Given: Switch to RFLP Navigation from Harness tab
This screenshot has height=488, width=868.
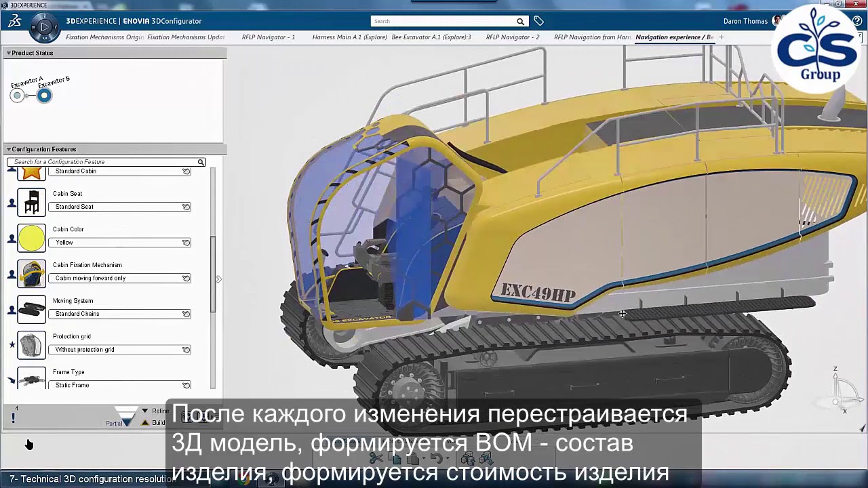Looking at the screenshot, I should coord(593,37).
